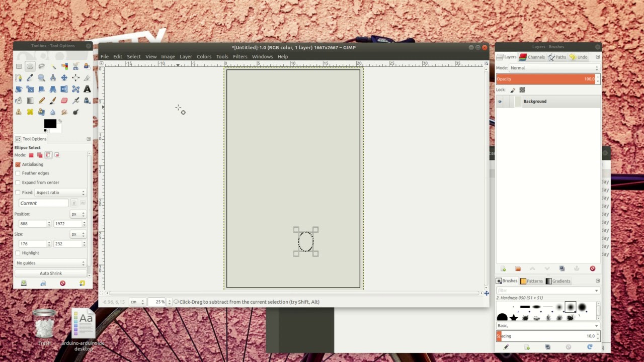Image resolution: width=644 pixels, height=362 pixels.
Task: Select the Crop tool
Action: pos(87,77)
